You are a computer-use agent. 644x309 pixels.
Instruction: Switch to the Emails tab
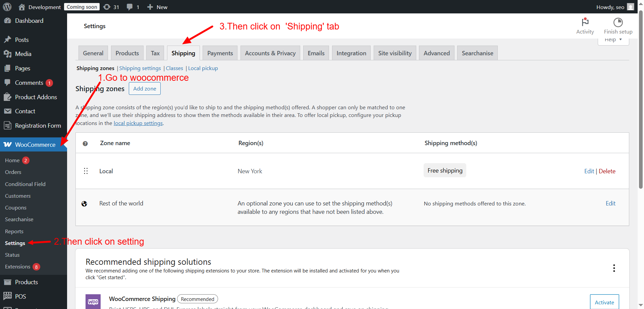pyautogui.click(x=316, y=53)
